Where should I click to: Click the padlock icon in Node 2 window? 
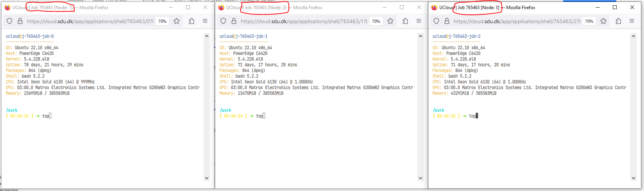pyautogui.click(x=234, y=21)
